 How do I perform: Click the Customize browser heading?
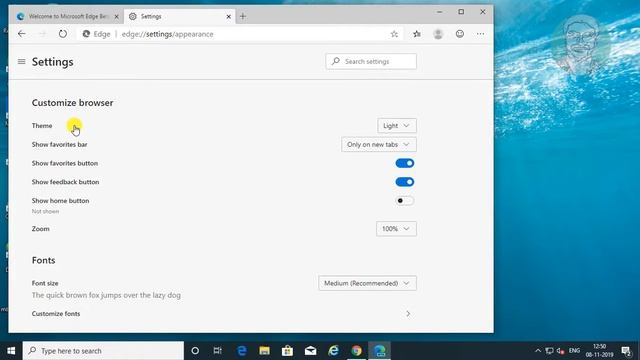pyautogui.click(x=73, y=103)
